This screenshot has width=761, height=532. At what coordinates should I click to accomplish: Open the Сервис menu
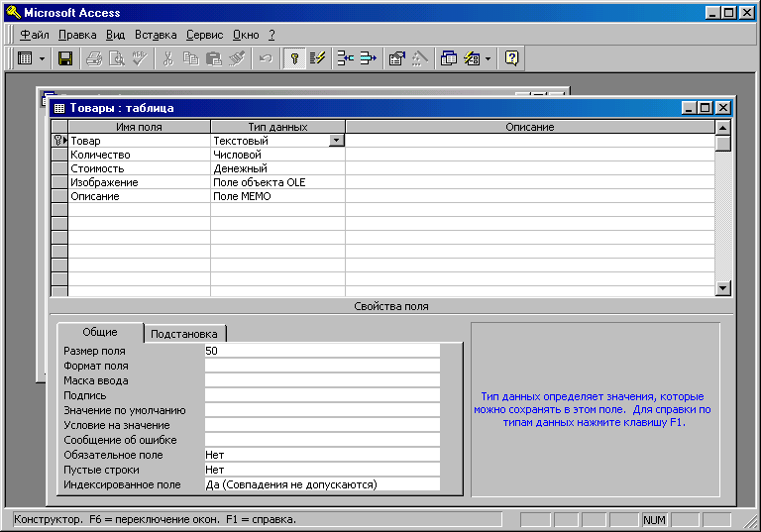pos(205,35)
